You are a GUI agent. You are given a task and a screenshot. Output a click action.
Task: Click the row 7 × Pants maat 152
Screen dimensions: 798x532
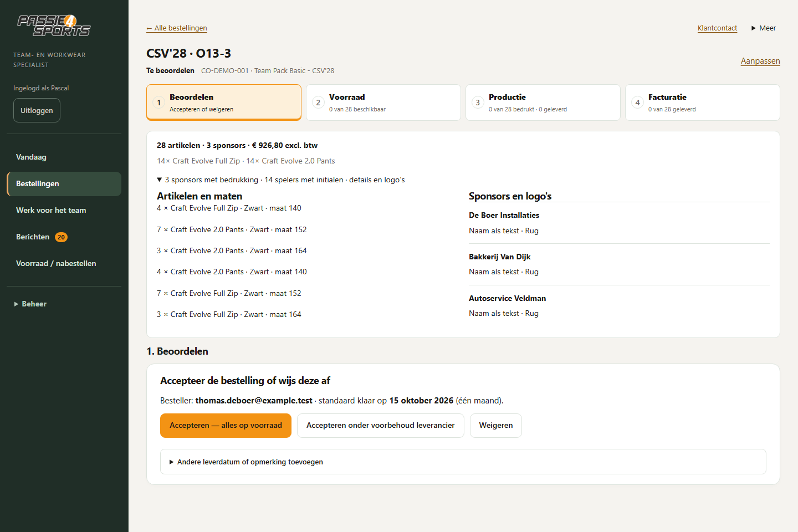(x=232, y=229)
